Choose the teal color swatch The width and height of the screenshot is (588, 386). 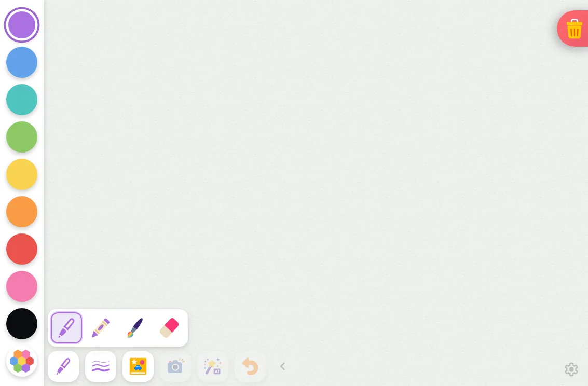coord(22,100)
